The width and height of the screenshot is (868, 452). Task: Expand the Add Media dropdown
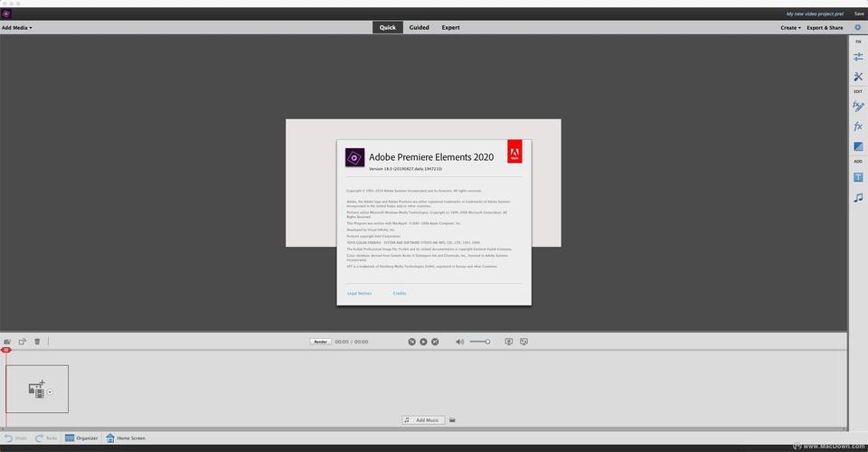pyautogui.click(x=16, y=28)
